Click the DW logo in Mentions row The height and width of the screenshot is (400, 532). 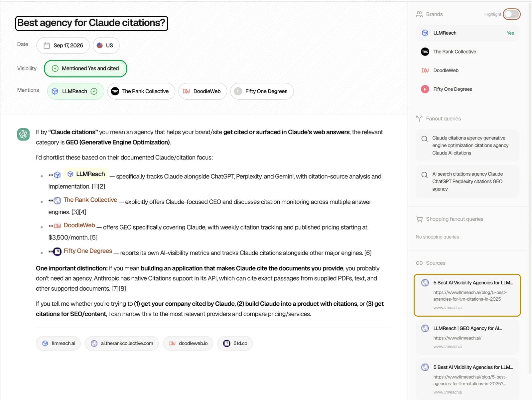(186, 91)
